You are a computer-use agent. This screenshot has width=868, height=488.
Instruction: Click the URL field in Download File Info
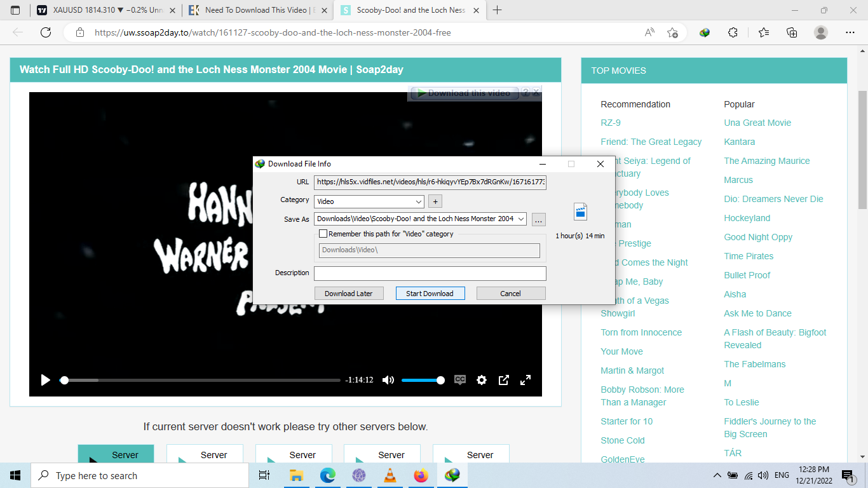(430, 182)
